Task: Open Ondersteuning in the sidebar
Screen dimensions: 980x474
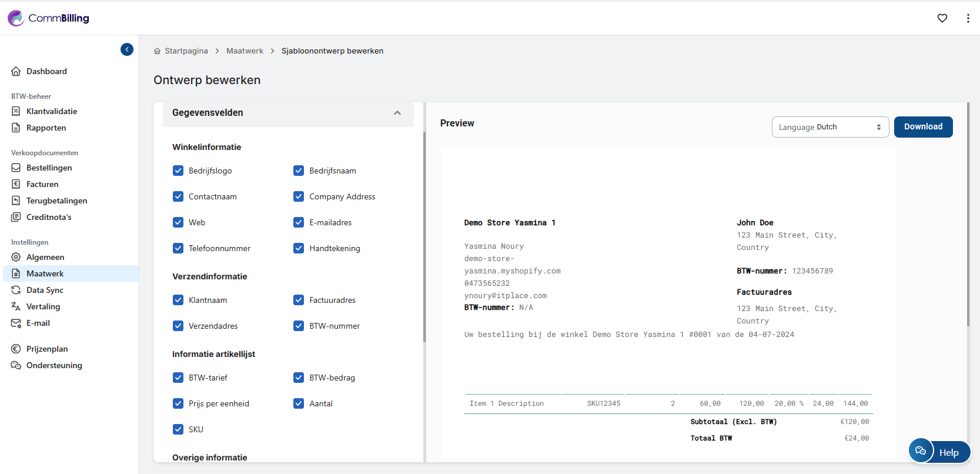Action: coord(54,365)
